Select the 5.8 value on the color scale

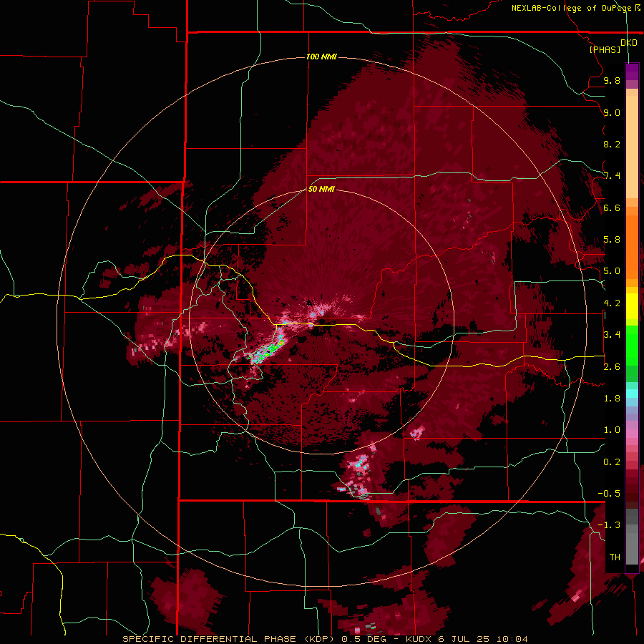point(612,240)
